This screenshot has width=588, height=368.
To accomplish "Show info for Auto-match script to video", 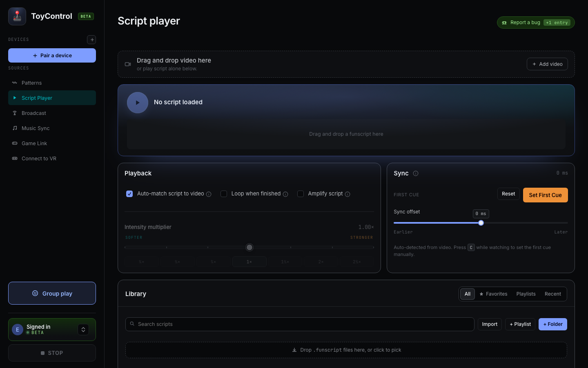I will [x=209, y=194].
